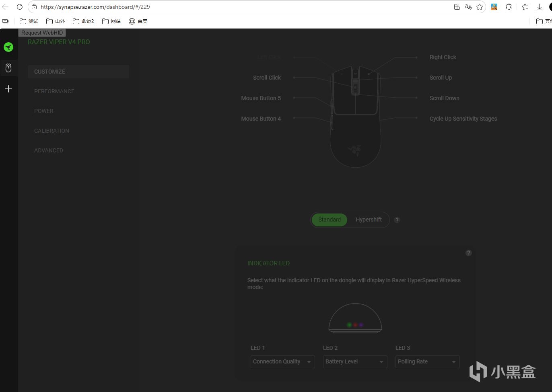Open the 百度 bookmark
Viewport: 552px width, 392px height.
coord(138,21)
